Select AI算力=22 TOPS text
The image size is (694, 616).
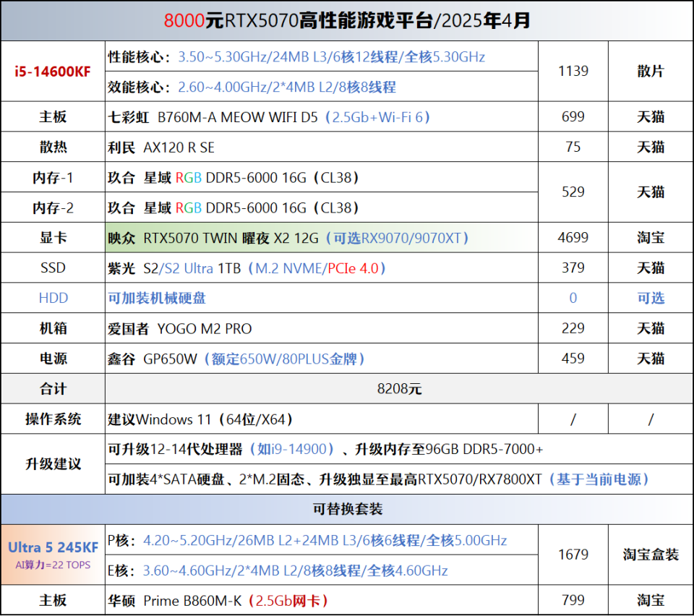coord(53,565)
